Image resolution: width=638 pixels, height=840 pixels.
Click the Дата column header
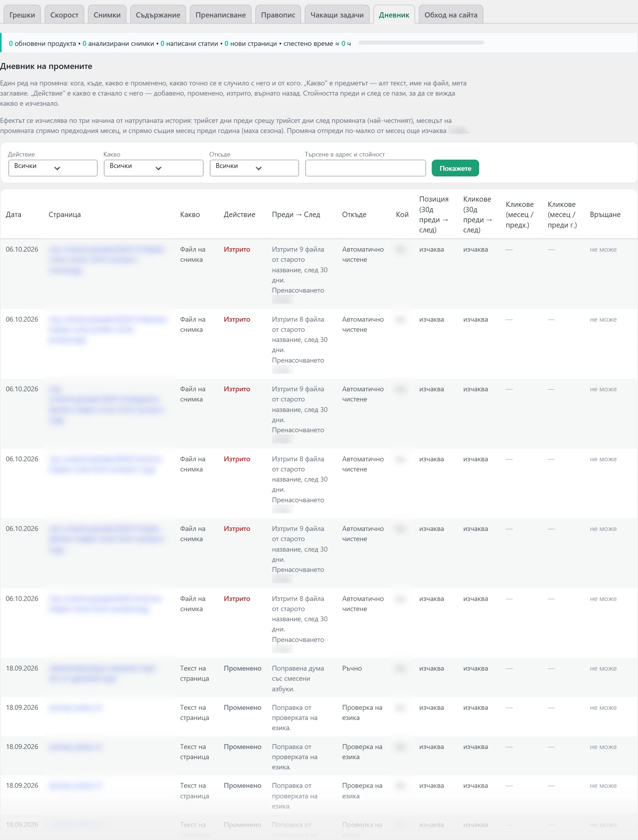pos(14,214)
